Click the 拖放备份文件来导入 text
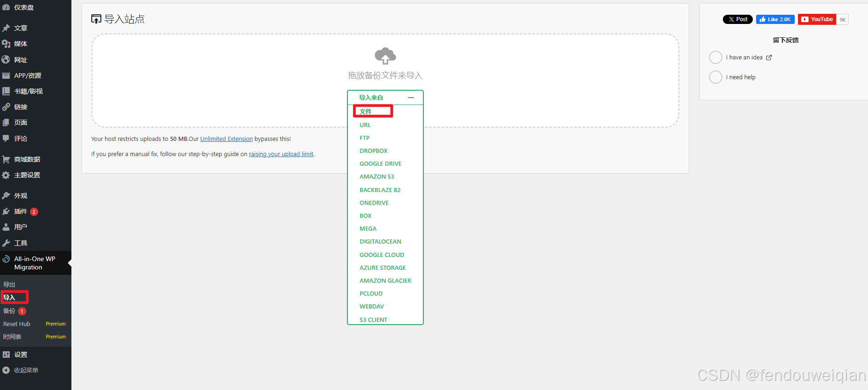Image resolution: width=868 pixels, height=390 pixels. 385,76
